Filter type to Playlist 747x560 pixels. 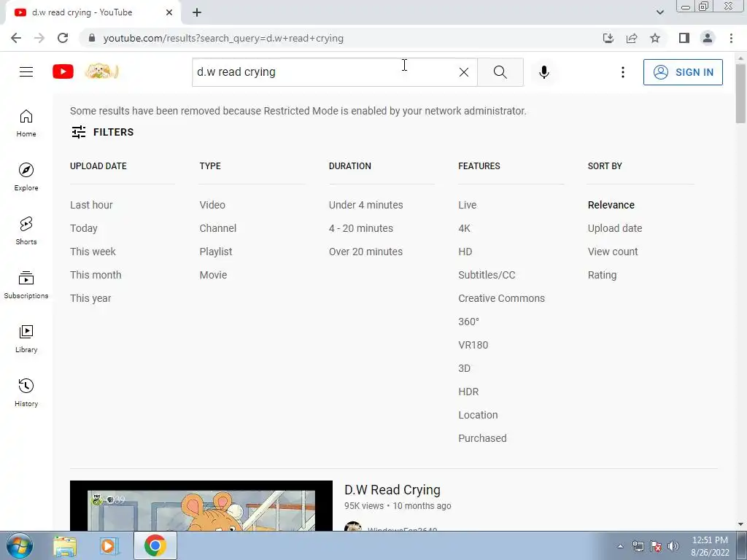216,252
